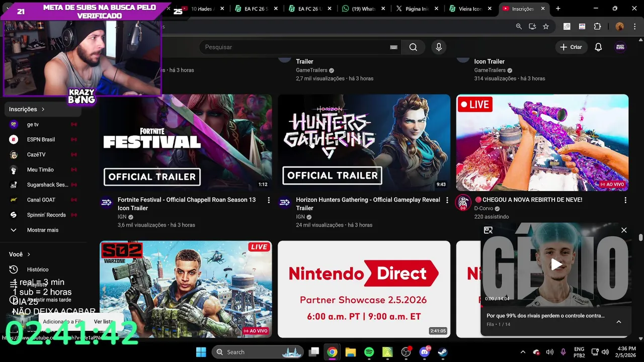The width and height of the screenshot is (644, 362).
Task: Click Chrome's zoom magnifier icon in the address bar
Action: click(x=519, y=27)
